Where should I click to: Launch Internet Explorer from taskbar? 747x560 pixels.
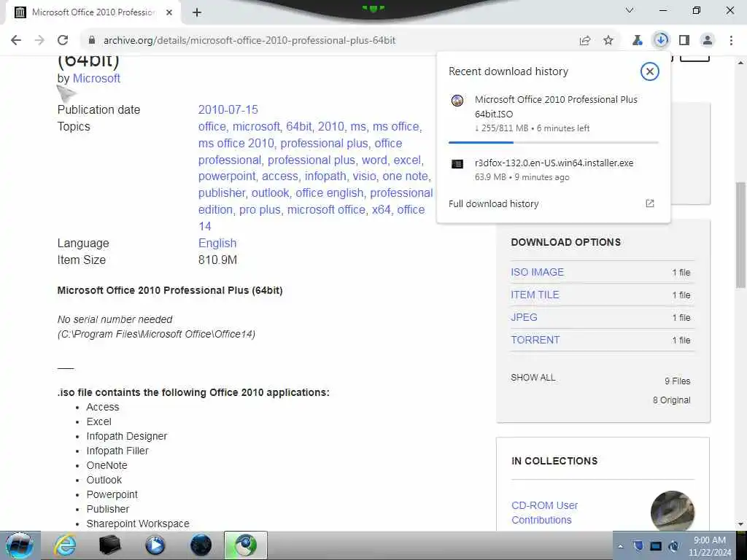click(64, 545)
